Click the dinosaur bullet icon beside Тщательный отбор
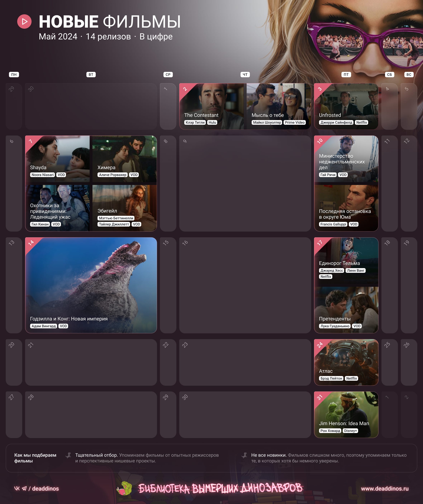Viewport: 423px width, 504px height. coord(68,455)
